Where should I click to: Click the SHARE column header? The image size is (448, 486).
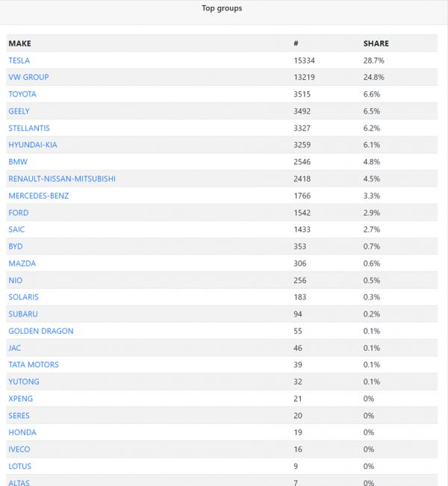click(376, 43)
